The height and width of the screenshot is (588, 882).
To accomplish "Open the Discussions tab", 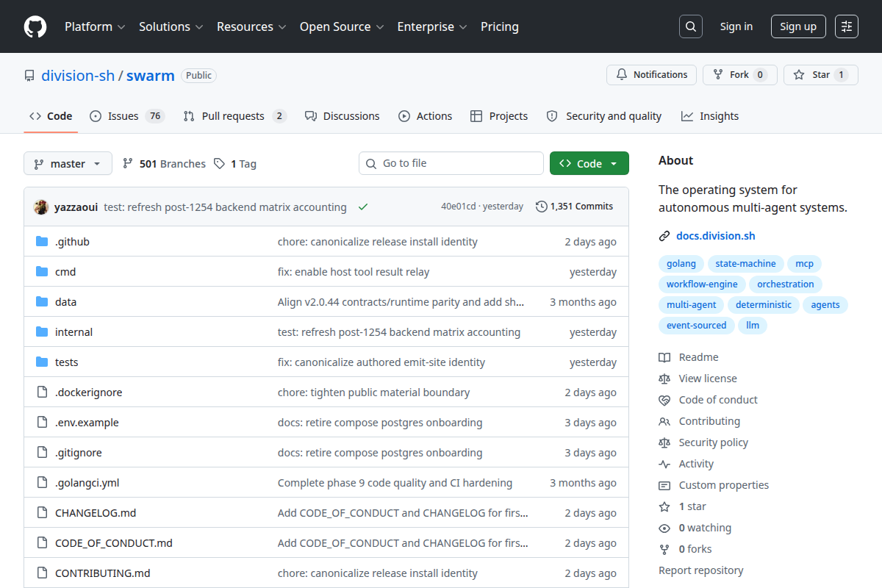I will tap(343, 116).
